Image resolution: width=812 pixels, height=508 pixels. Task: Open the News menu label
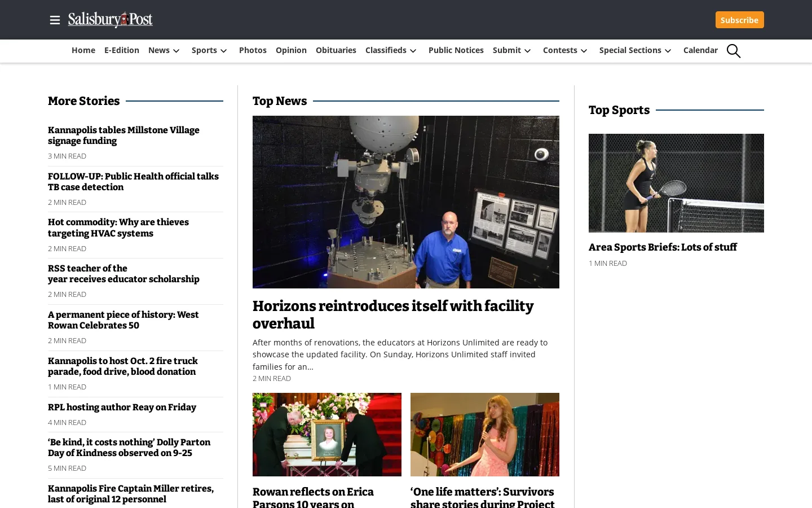159,50
